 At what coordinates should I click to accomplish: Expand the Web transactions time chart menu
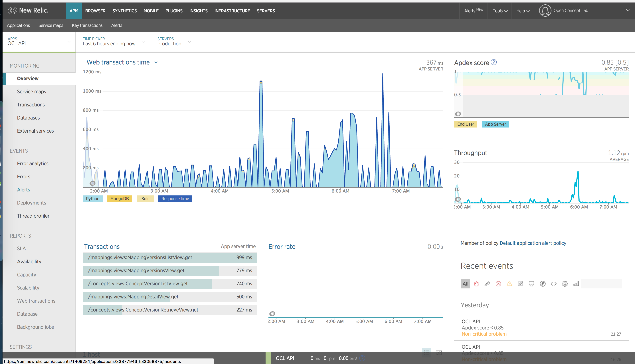click(x=156, y=62)
